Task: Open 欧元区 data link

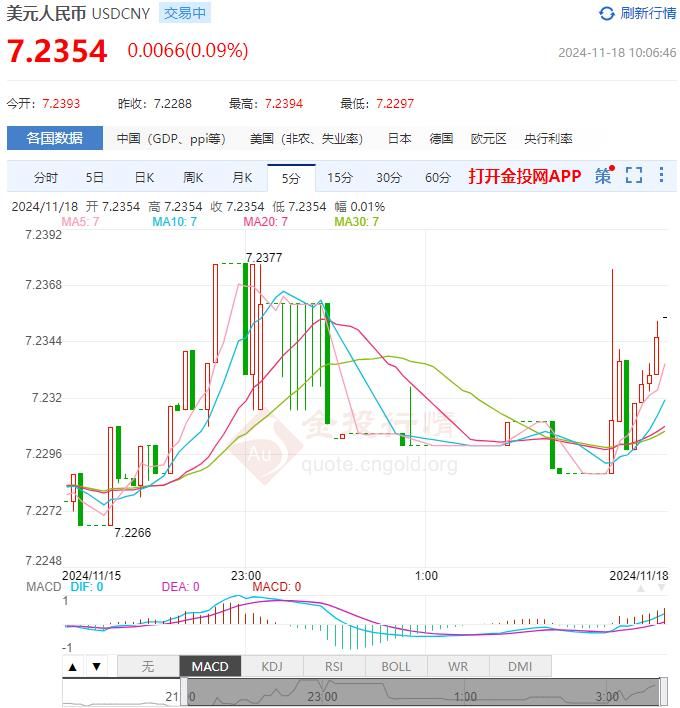Action: coord(489,139)
